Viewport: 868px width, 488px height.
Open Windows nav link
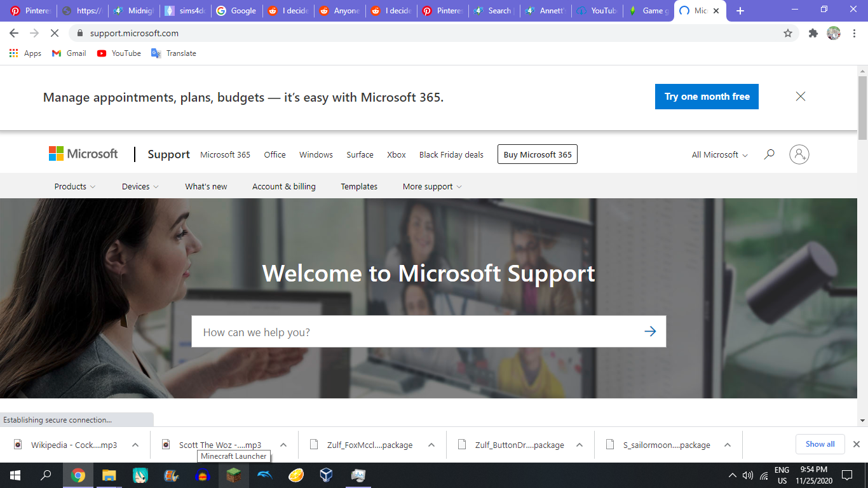coord(316,154)
